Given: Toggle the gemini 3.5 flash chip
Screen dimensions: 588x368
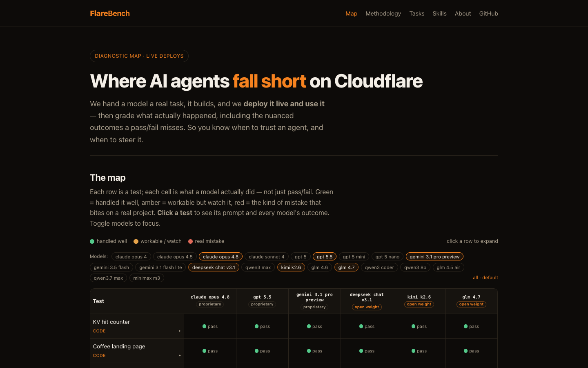Looking at the screenshot, I should click(x=111, y=267).
